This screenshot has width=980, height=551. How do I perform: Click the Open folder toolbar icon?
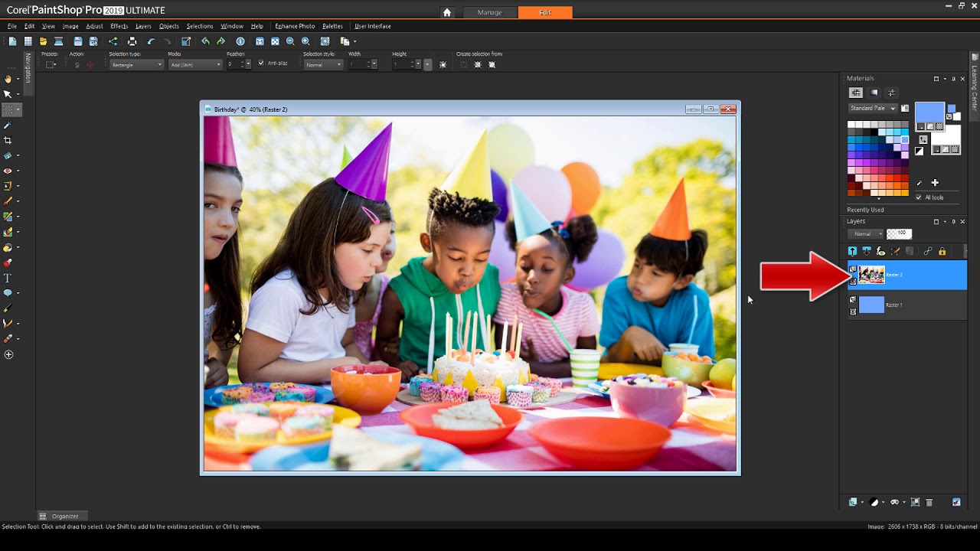click(43, 41)
